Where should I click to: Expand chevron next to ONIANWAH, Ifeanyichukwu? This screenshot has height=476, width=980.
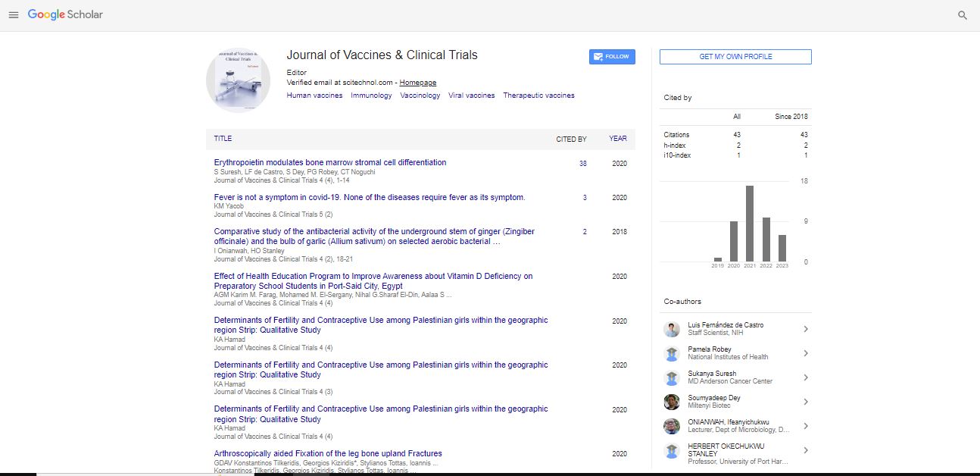coord(806,426)
